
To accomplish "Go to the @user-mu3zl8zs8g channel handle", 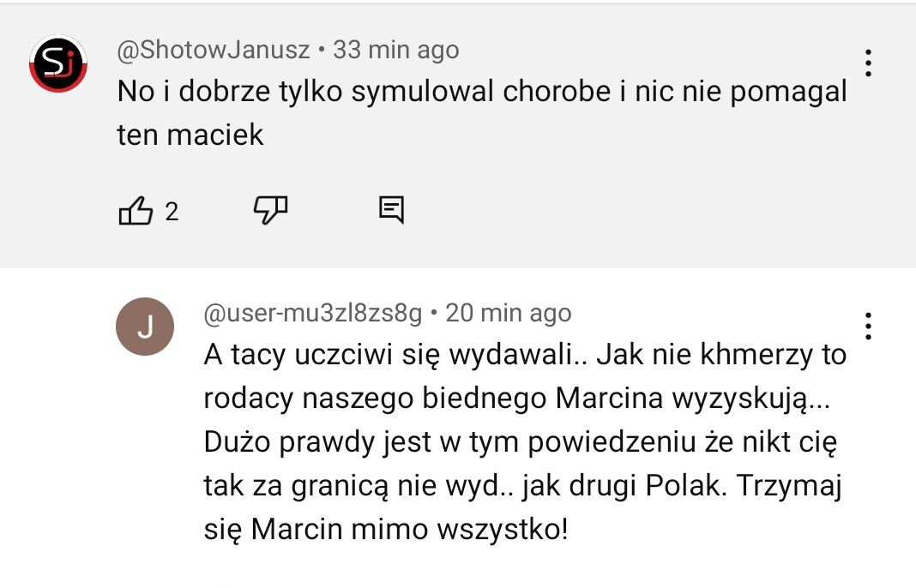I will [312, 314].
